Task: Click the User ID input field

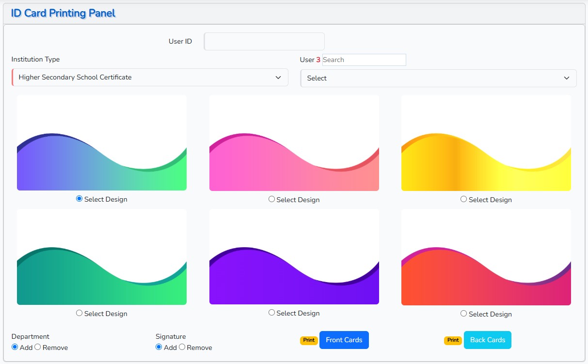Action: click(x=264, y=42)
